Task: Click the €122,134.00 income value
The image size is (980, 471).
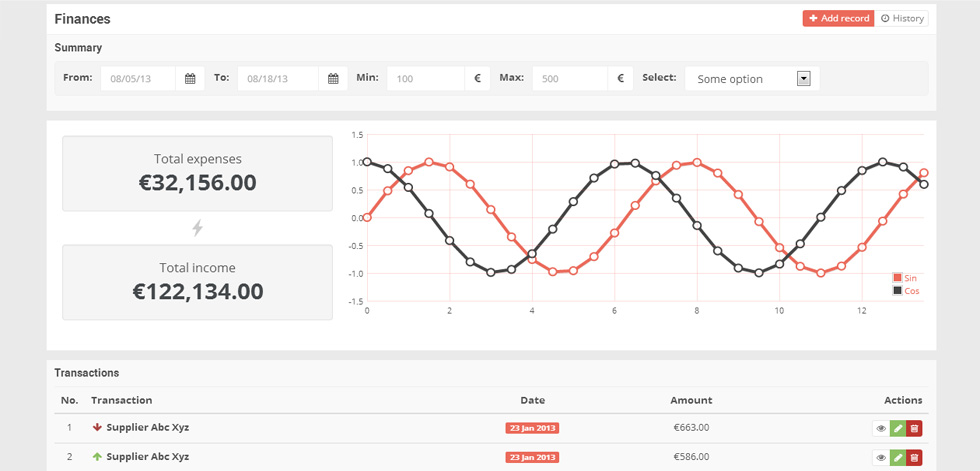Action: point(198,291)
